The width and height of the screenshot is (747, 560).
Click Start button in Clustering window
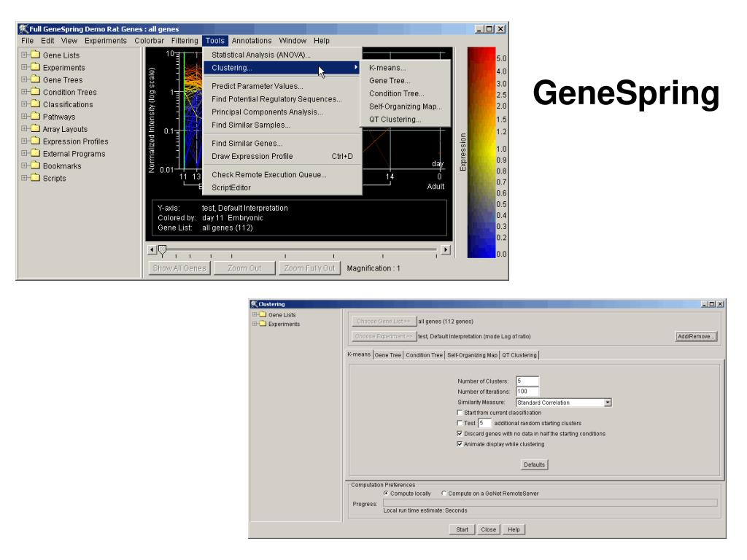point(462,529)
